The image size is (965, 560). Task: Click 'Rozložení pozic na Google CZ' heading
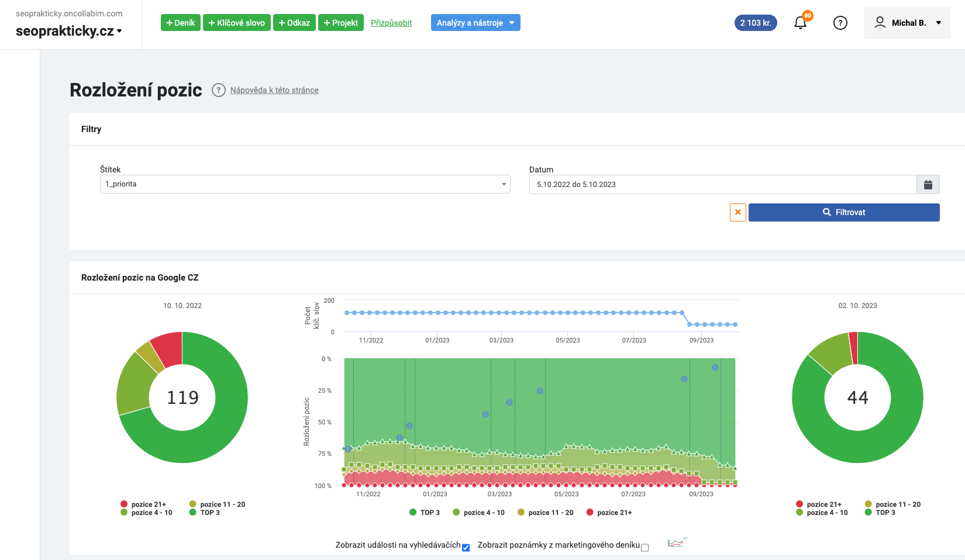[140, 278]
